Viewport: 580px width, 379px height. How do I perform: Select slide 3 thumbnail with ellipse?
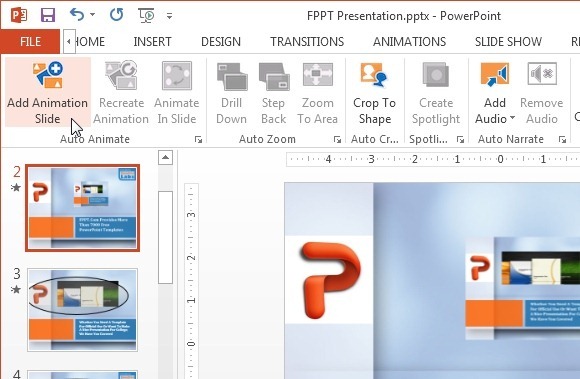[x=82, y=310]
